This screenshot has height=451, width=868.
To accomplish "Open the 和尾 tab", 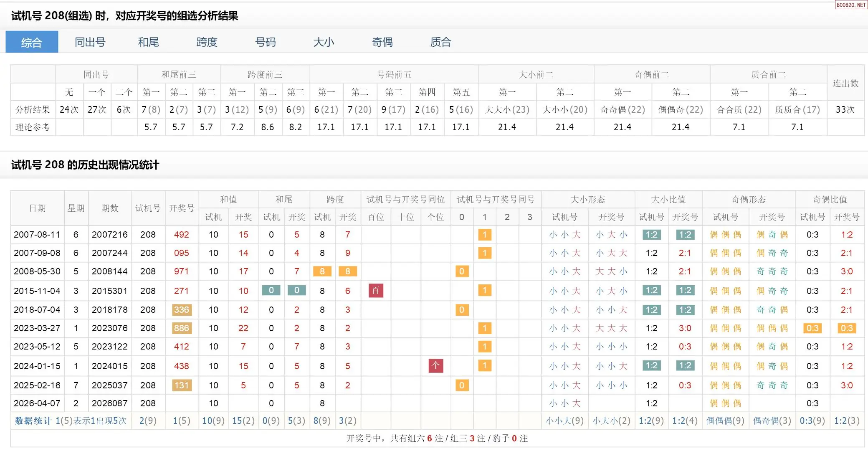I will [148, 42].
